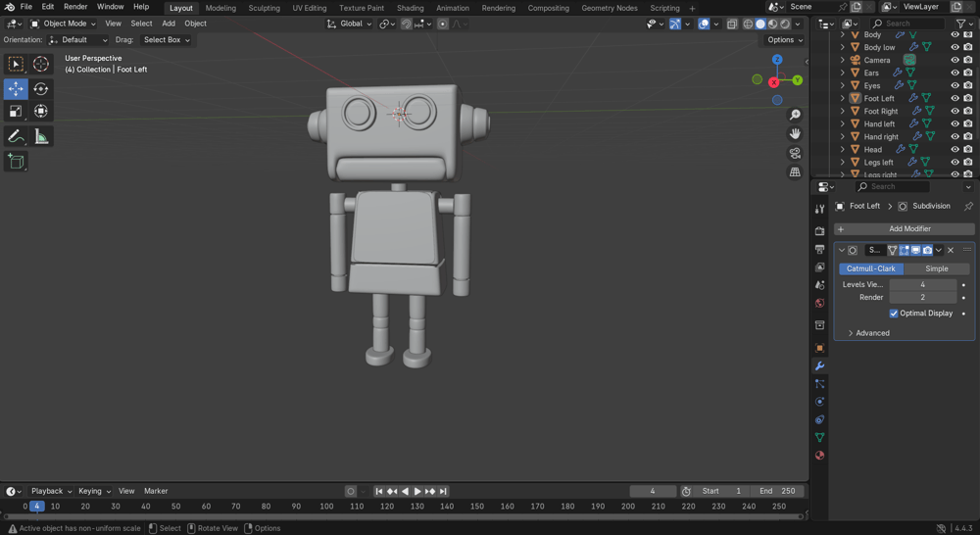Play the animation forward

[x=417, y=491]
